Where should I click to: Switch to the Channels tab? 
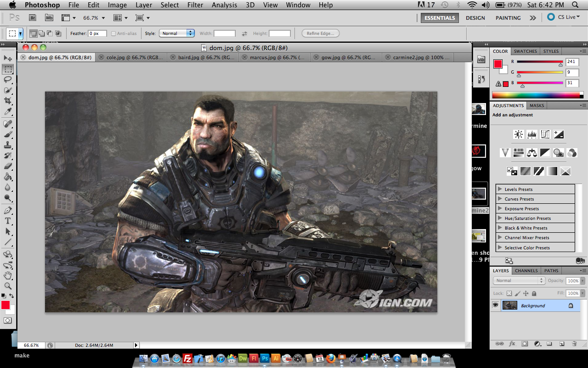[x=526, y=270]
